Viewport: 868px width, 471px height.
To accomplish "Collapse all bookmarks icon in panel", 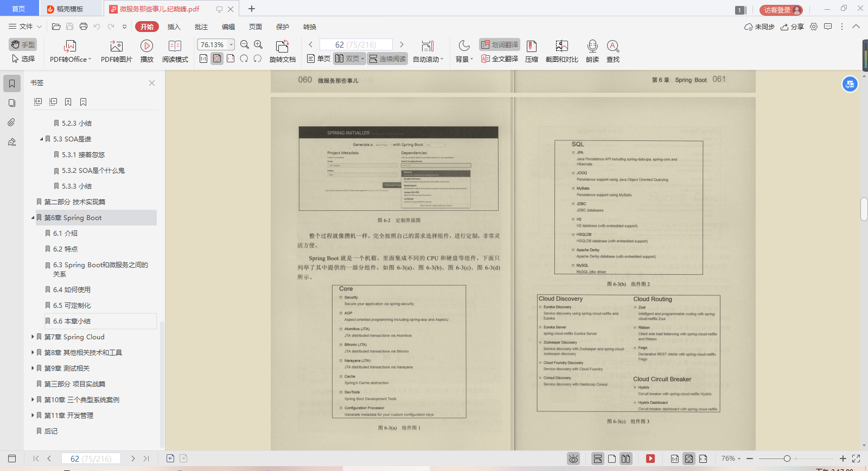I will click(53, 102).
